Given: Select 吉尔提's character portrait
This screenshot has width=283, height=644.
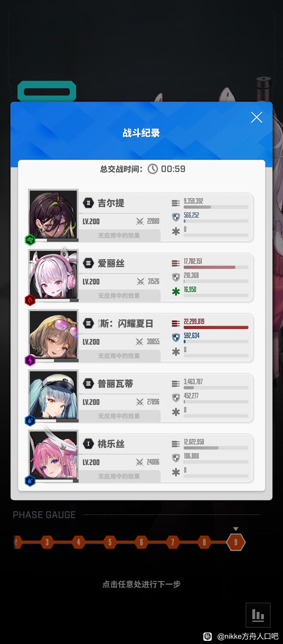Looking at the screenshot, I should click(x=53, y=214).
